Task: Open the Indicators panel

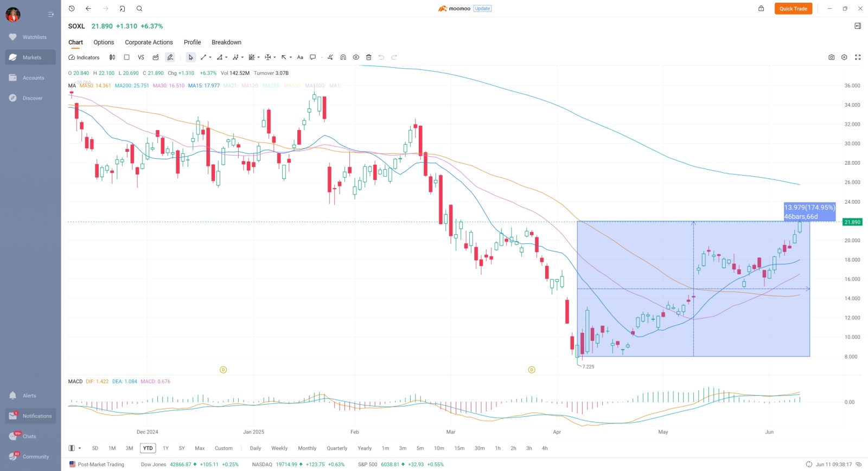Action: (x=84, y=57)
